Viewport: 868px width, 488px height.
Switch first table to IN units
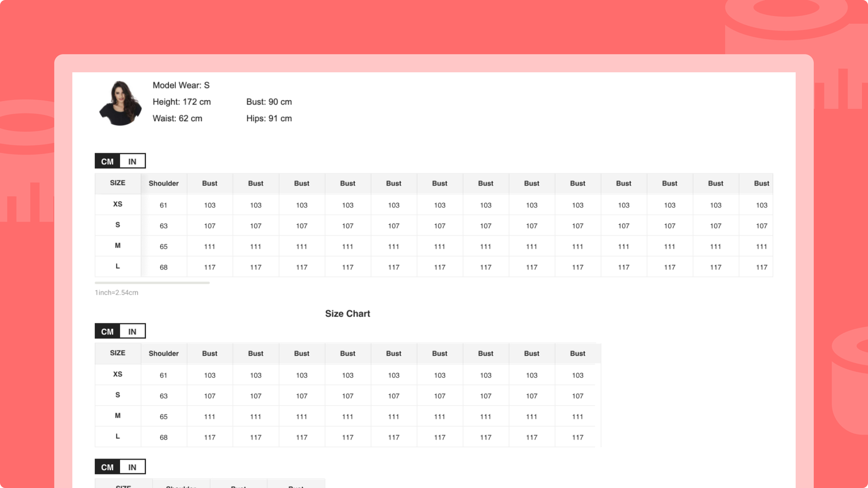132,161
